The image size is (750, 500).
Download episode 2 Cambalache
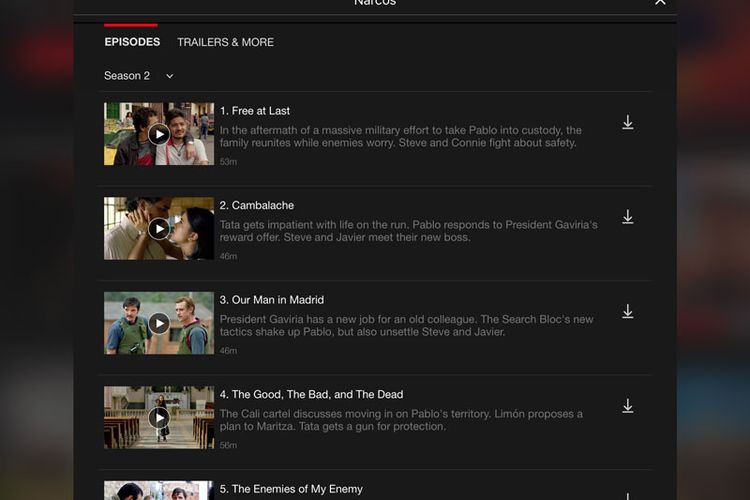(628, 217)
